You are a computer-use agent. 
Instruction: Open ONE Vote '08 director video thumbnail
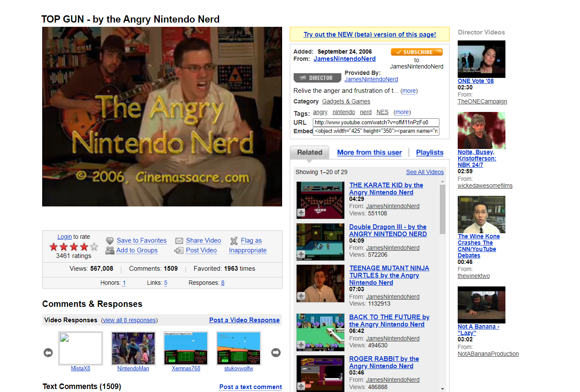(x=482, y=59)
